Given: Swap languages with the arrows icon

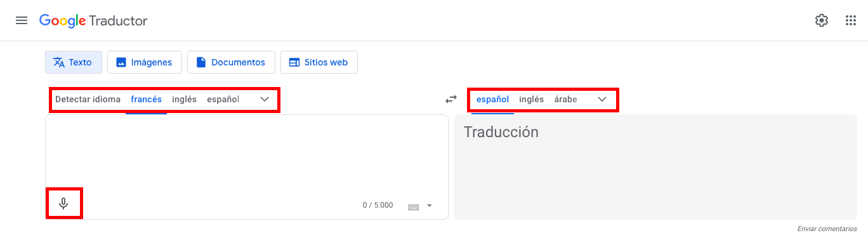Looking at the screenshot, I should point(451,99).
